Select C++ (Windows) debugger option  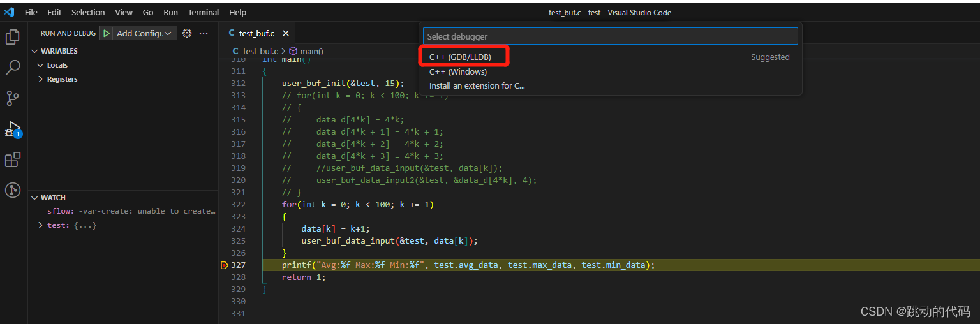pyautogui.click(x=609, y=72)
